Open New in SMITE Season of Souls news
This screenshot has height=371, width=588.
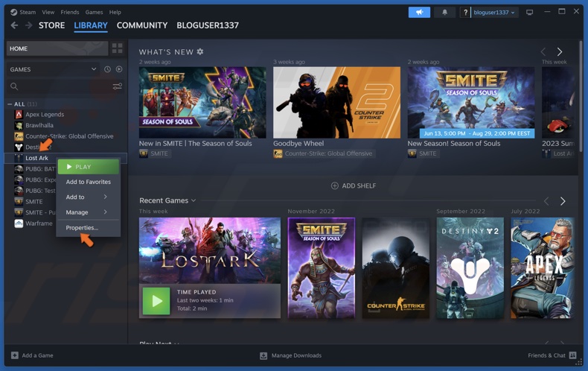point(202,103)
